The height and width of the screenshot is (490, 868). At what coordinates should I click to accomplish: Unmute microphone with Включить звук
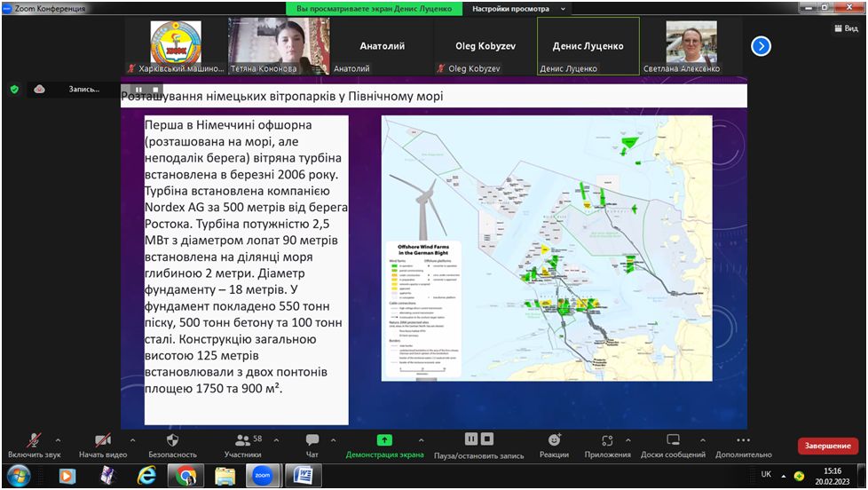(x=34, y=446)
